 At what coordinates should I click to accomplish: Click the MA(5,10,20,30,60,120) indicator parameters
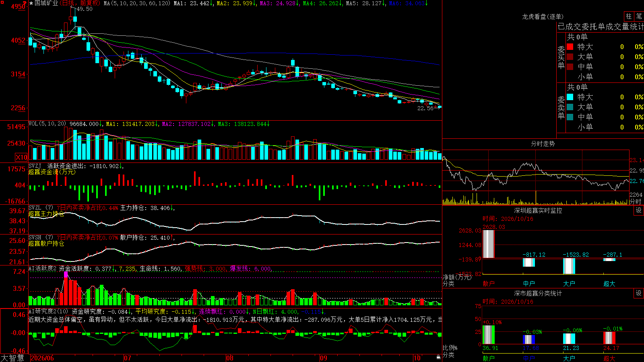(137, 3)
